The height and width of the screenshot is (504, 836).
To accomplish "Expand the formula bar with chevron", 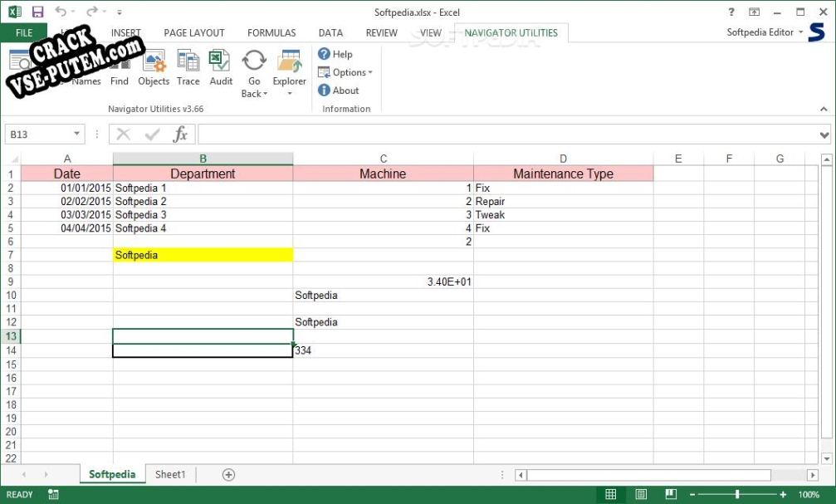I will click(x=824, y=135).
